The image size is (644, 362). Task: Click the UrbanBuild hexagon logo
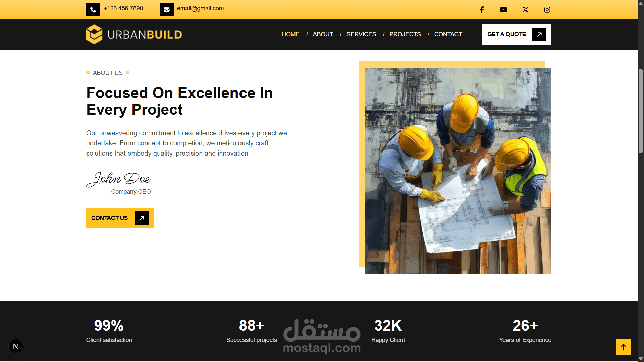point(94,34)
